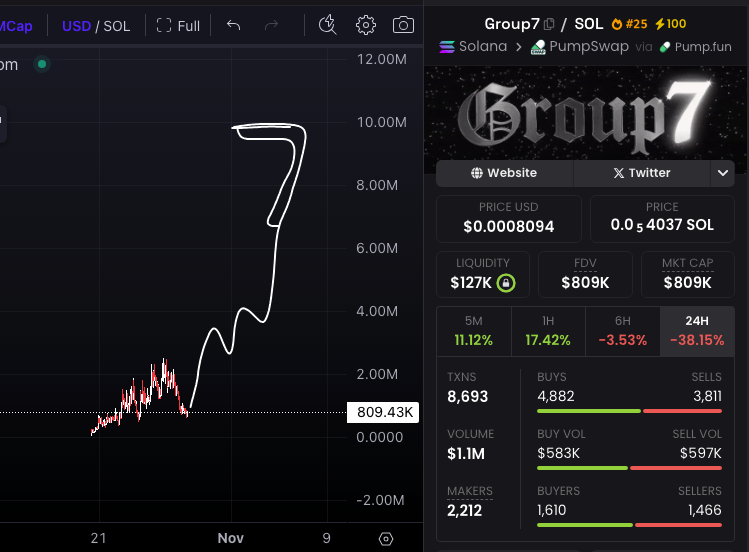749x552 pixels.
Task: Open the Pump.fun link
Action: (x=695, y=47)
